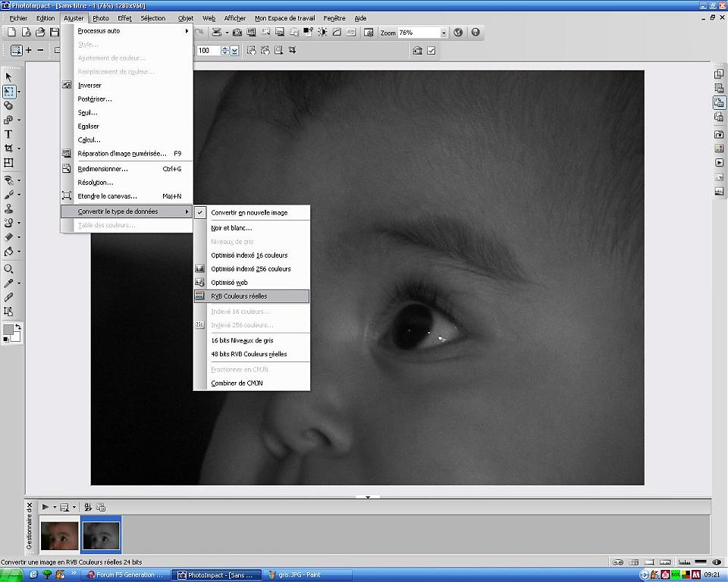728x582 pixels.
Task: Click the crop icon in attribute toolbar
Action: pyautogui.click(x=293, y=50)
